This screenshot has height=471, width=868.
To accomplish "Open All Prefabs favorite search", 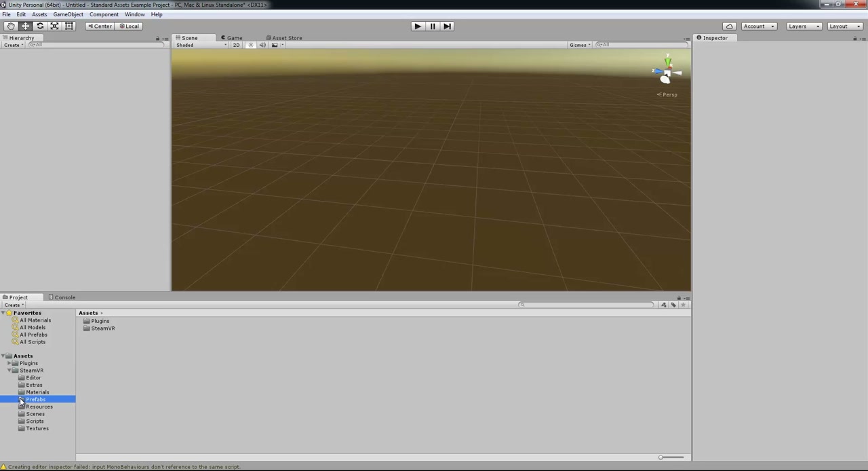I will (x=29, y=335).
